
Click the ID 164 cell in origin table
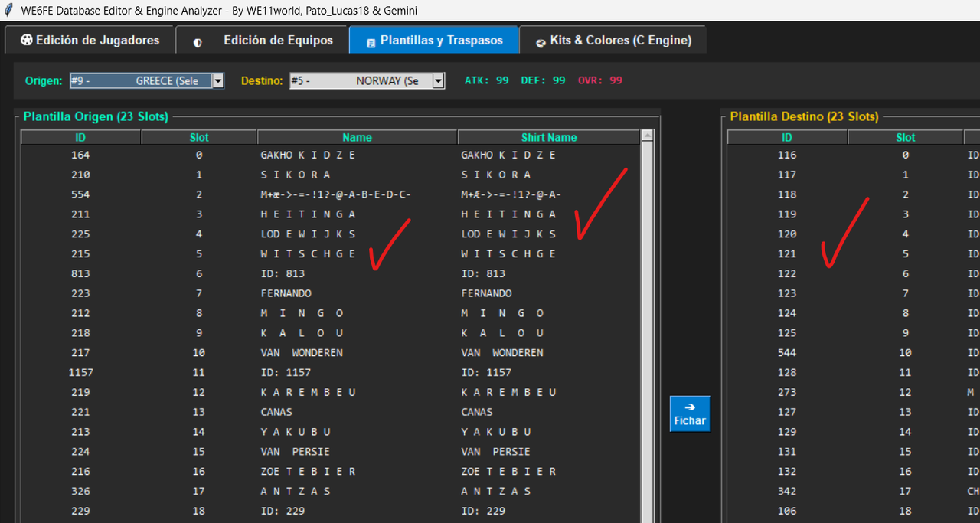(x=80, y=155)
